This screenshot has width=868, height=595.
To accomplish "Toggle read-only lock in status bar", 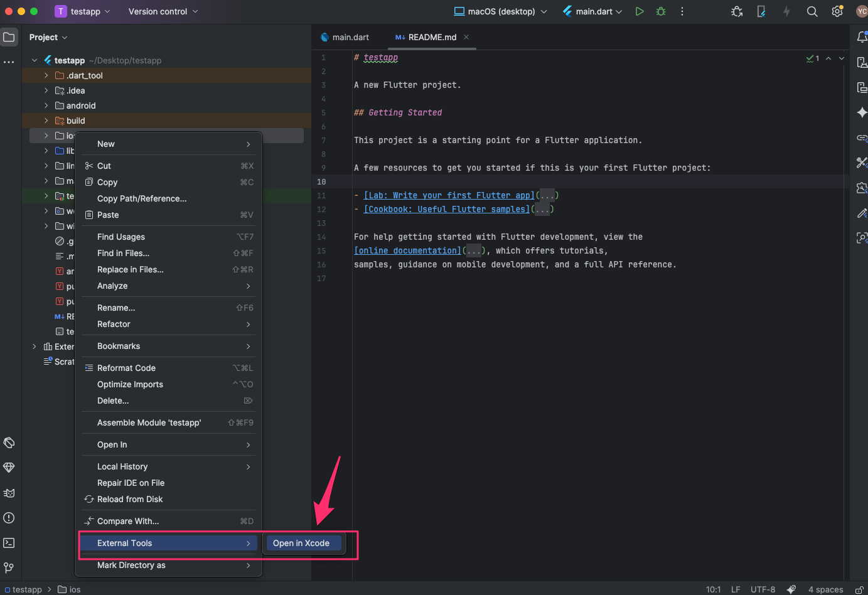I will [859, 589].
